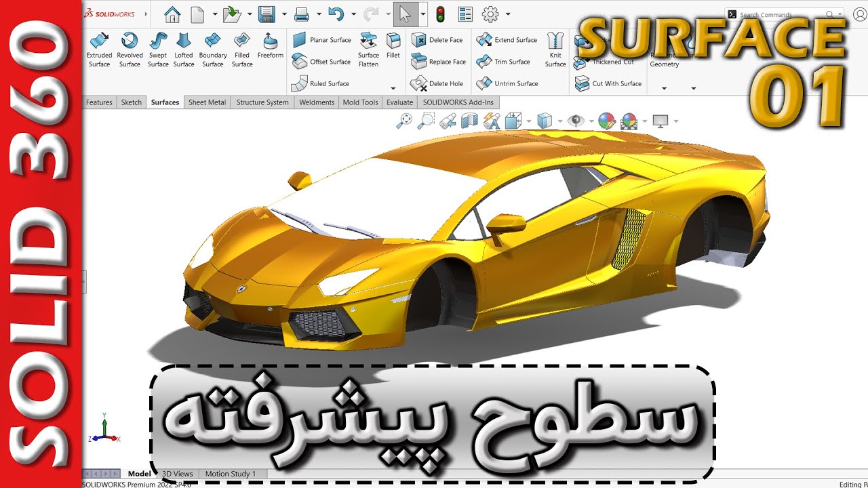Click the Trim Surface command
Screen dimensions: 868x488
pyautogui.click(x=504, y=62)
